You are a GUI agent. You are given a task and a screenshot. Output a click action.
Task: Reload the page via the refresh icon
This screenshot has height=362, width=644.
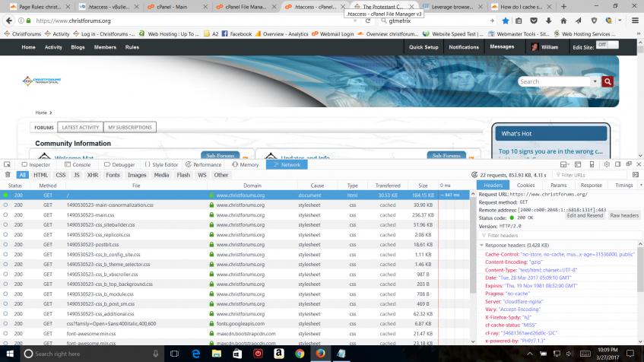[368, 21]
